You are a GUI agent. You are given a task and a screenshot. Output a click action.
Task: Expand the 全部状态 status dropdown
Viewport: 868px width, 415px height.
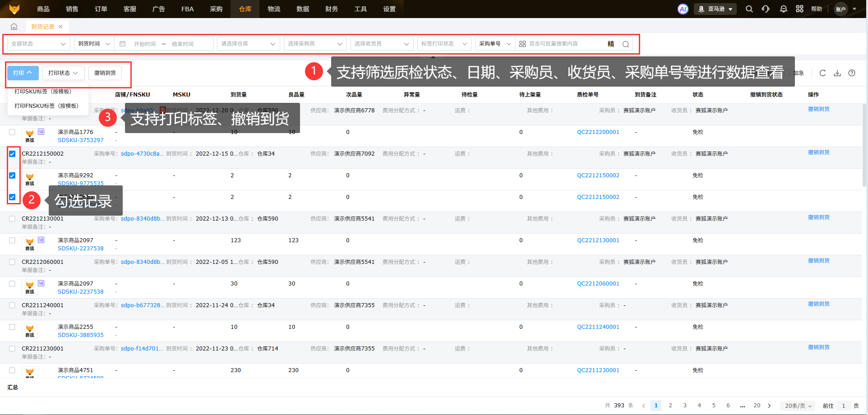point(38,44)
